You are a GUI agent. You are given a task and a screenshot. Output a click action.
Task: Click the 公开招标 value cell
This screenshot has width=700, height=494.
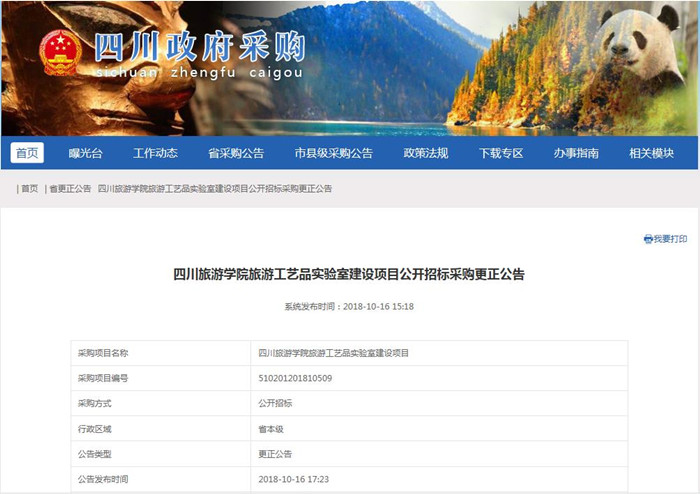(x=439, y=403)
